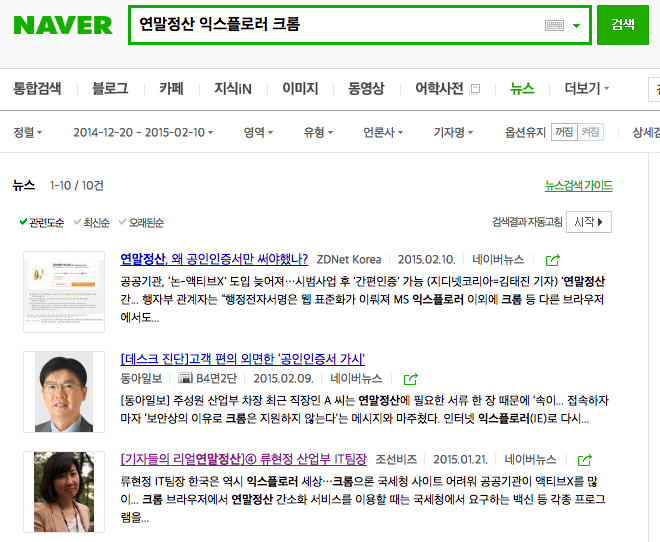Set 옵션유지 toggle to 꺼짐
This screenshot has height=542, width=660.
(564, 132)
